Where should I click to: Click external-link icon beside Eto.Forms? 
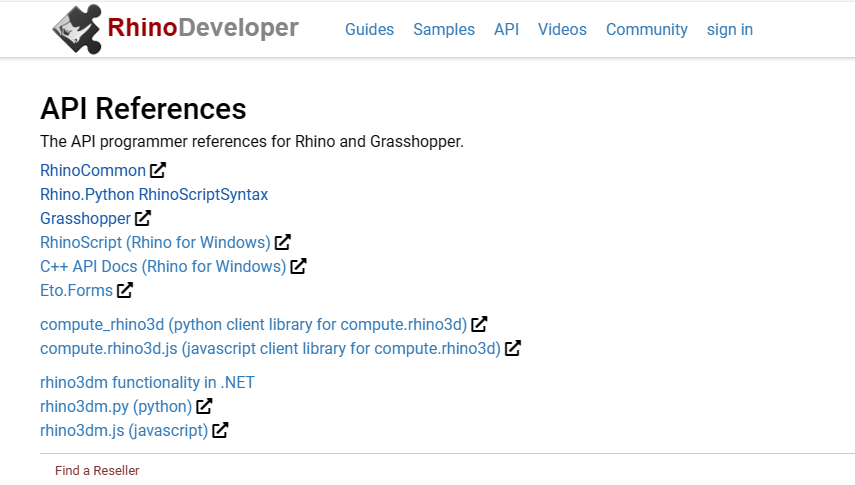(125, 290)
